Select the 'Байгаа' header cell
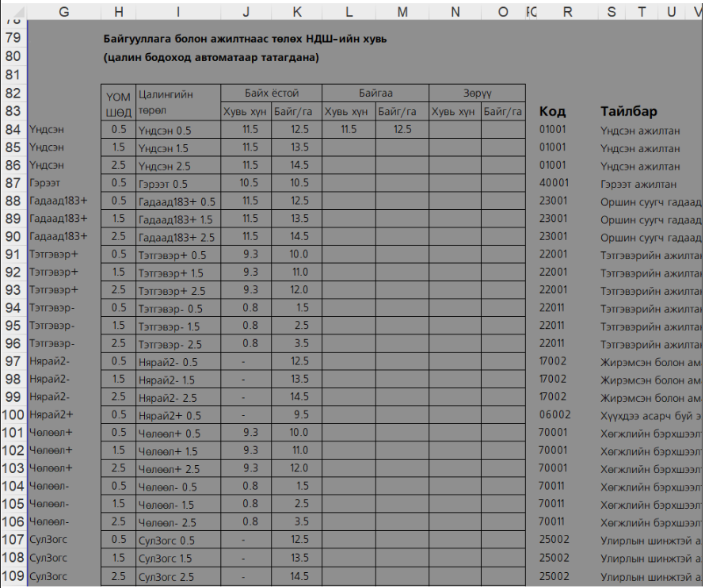The height and width of the screenshot is (588, 705). click(375, 93)
